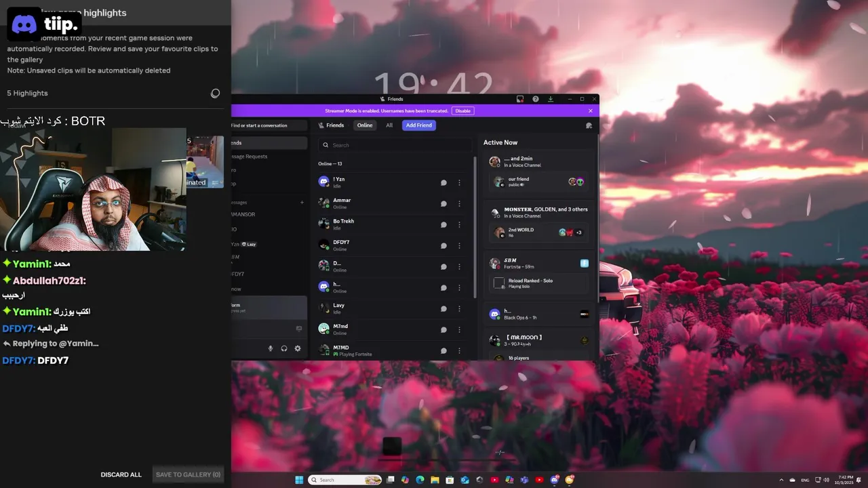Viewport: 868px width, 488px height.
Task: Open Microsoft Store from the taskbar
Action: pos(450,480)
